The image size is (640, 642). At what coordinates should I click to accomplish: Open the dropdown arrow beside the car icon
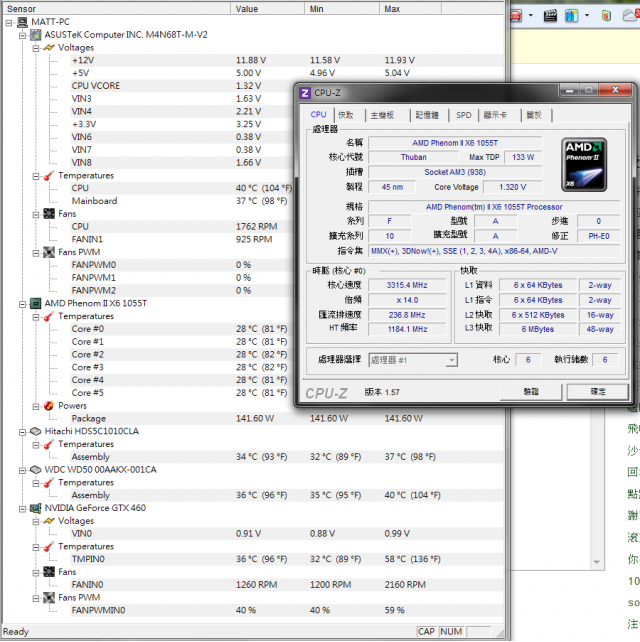(x=531, y=16)
